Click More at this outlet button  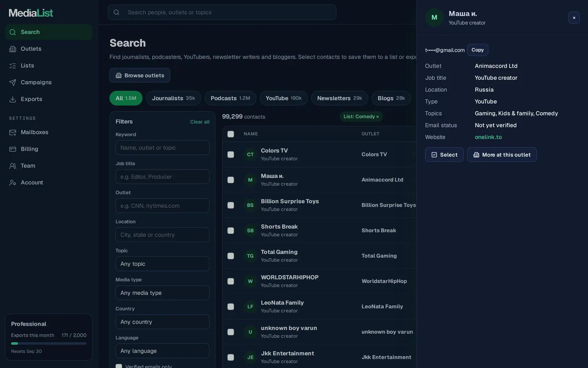point(502,155)
